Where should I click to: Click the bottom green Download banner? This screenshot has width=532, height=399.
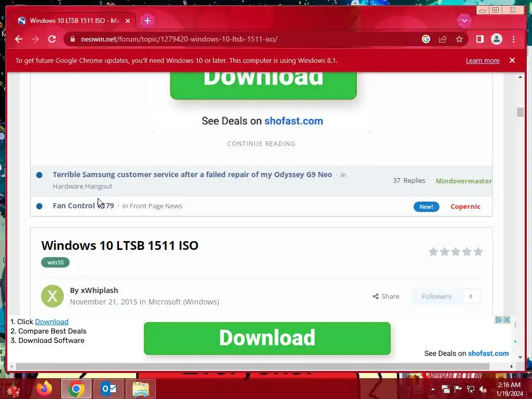[x=267, y=338]
